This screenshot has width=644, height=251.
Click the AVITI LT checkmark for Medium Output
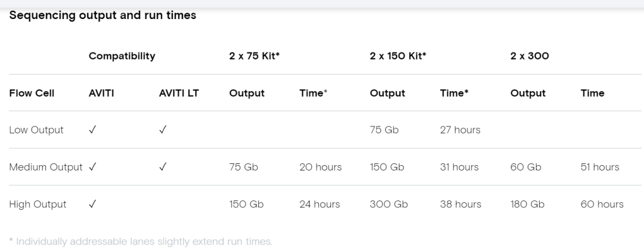tap(163, 167)
